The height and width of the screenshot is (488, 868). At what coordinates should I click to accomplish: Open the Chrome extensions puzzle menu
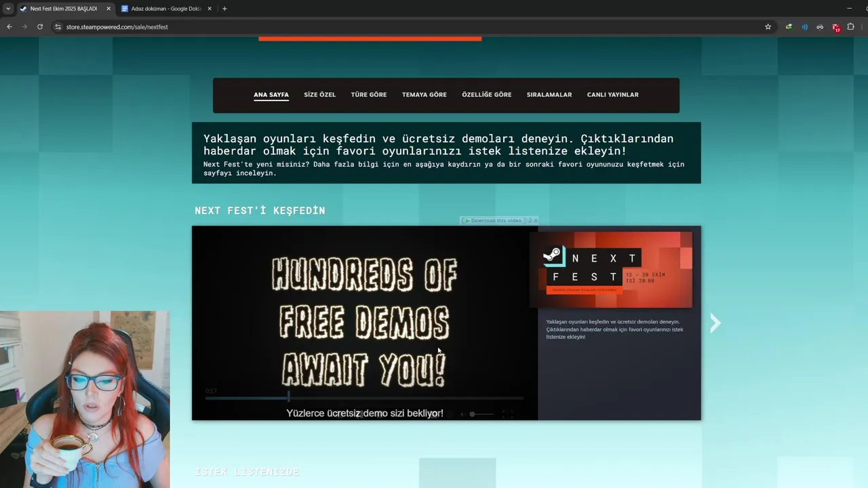pyautogui.click(x=851, y=26)
